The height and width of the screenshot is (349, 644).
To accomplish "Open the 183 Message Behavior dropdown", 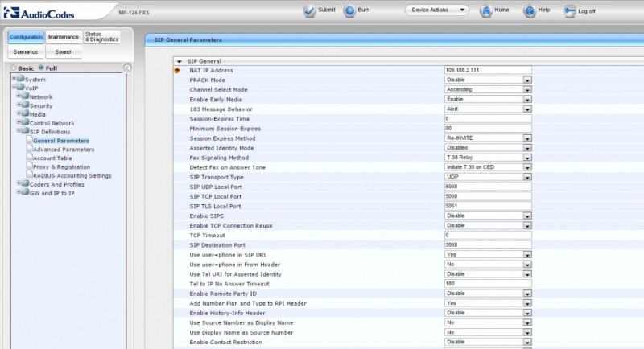I will pos(488,109).
